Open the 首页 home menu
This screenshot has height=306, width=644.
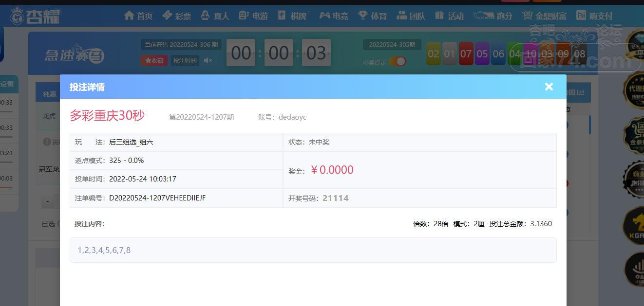138,16
